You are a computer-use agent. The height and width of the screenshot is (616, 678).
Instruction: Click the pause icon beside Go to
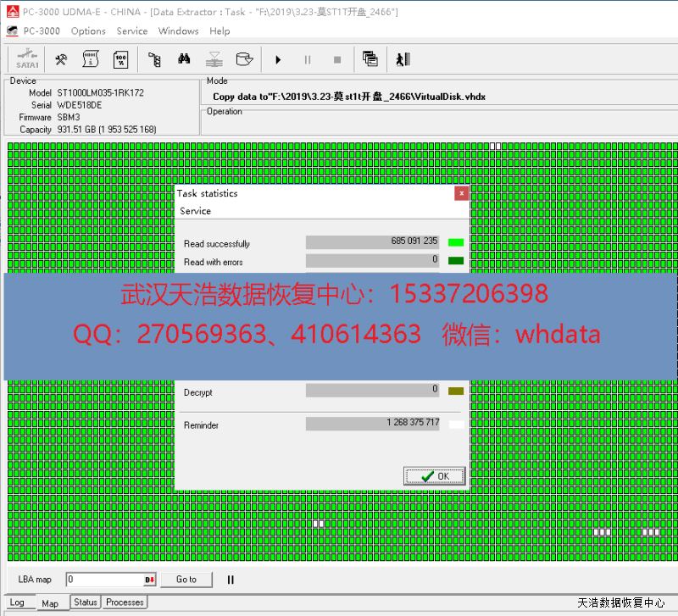click(x=231, y=580)
